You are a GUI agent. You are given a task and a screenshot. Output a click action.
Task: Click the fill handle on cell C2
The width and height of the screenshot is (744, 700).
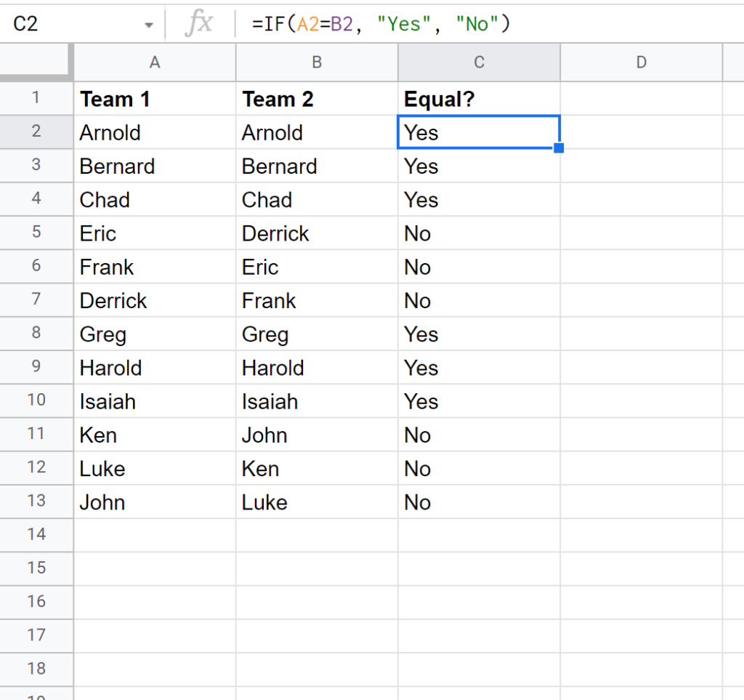click(558, 148)
